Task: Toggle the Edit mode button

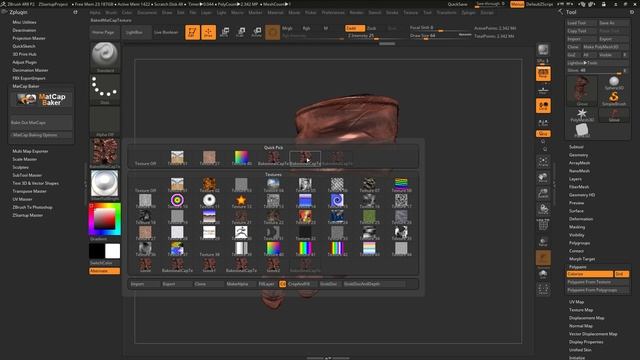Action: tap(192, 32)
